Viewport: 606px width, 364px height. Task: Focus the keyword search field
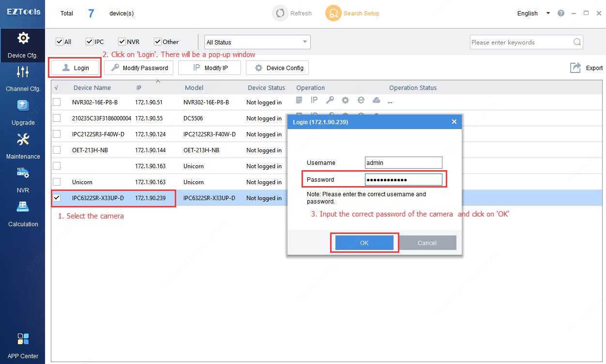[521, 42]
